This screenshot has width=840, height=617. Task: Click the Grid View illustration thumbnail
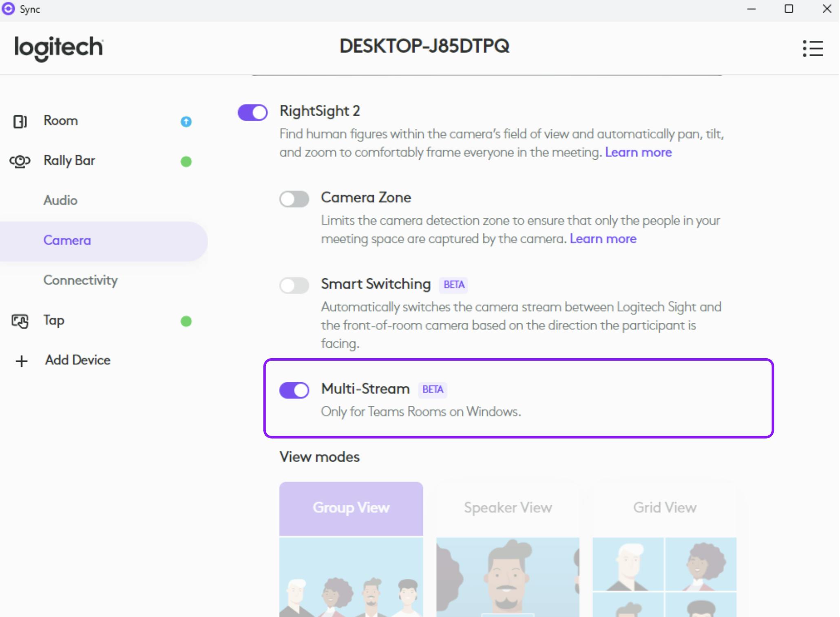click(x=665, y=577)
